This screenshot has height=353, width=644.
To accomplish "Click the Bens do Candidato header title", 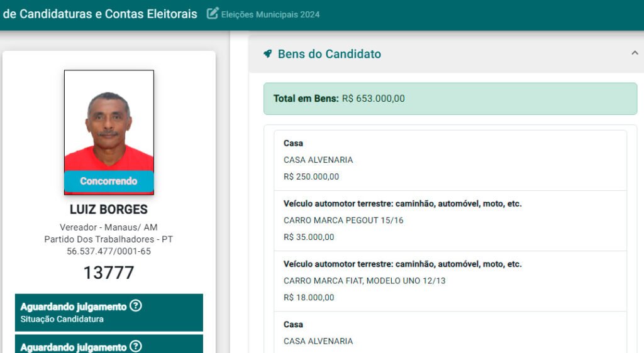I will [329, 54].
